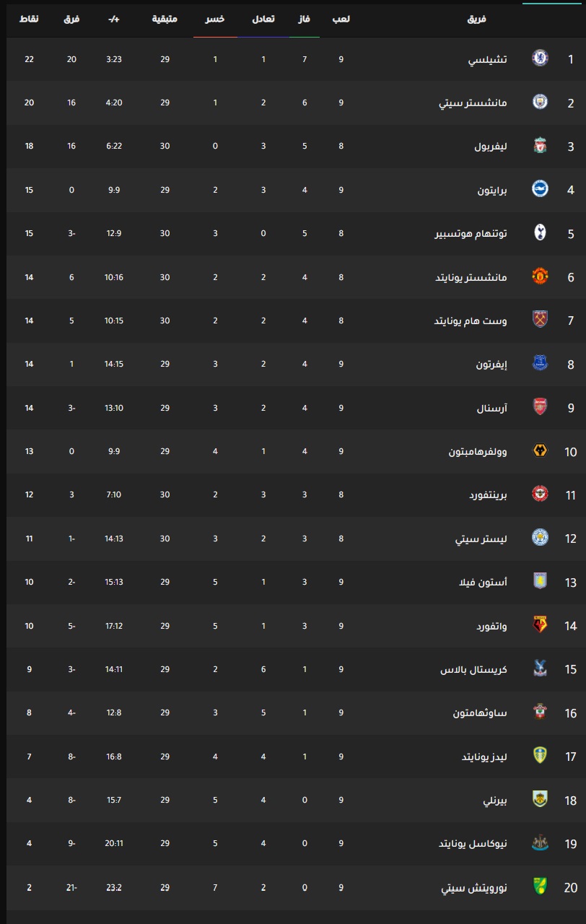The height and width of the screenshot is (924, 586).
Task: Sort by the نقاط points column header
Action: [29, 19]
